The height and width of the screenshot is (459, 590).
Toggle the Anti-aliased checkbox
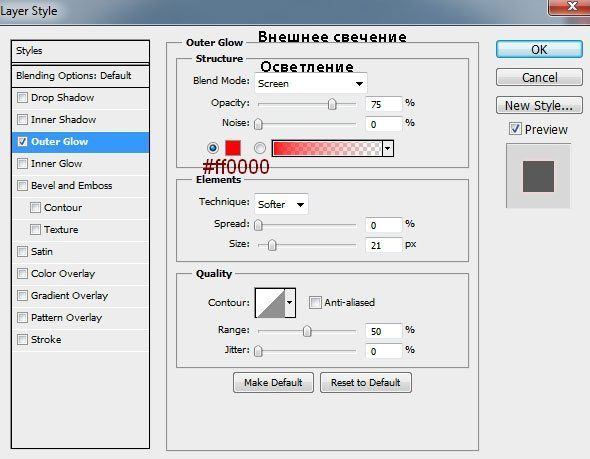coord(315,302)
